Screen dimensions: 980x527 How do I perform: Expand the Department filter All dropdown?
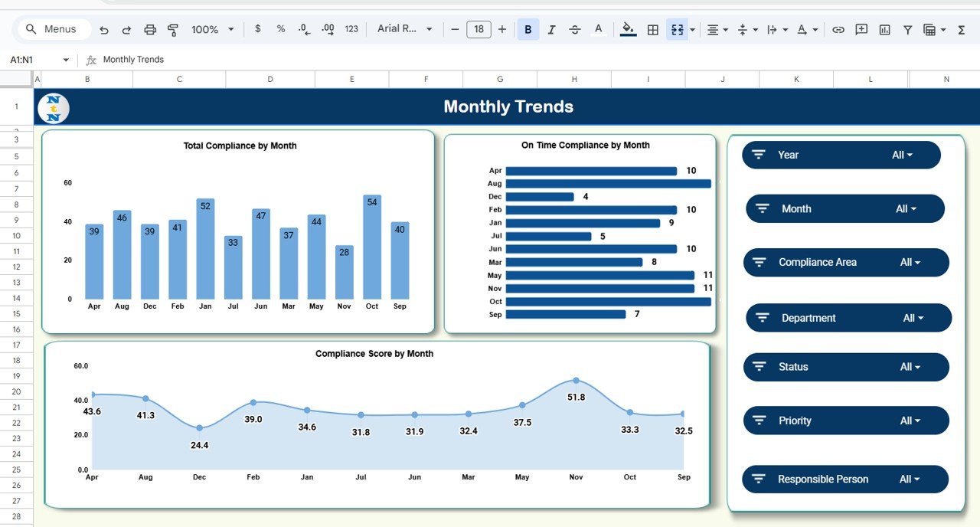coord(913,317)
